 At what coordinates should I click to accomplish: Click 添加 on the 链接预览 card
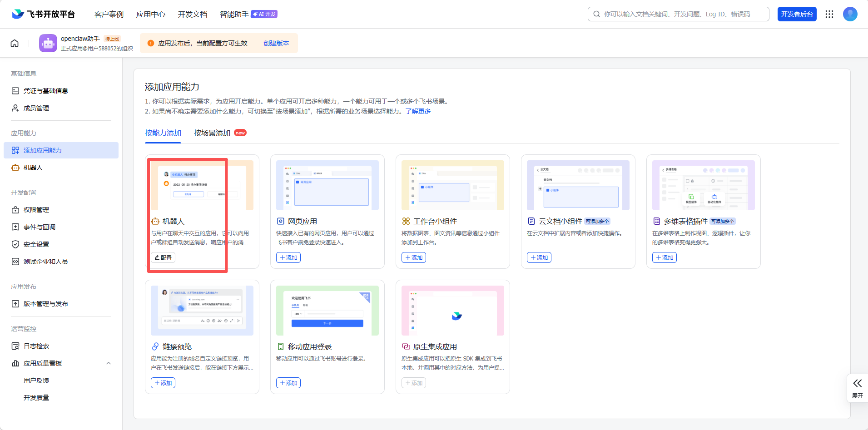pyautogui.click(x=163, y=383)
